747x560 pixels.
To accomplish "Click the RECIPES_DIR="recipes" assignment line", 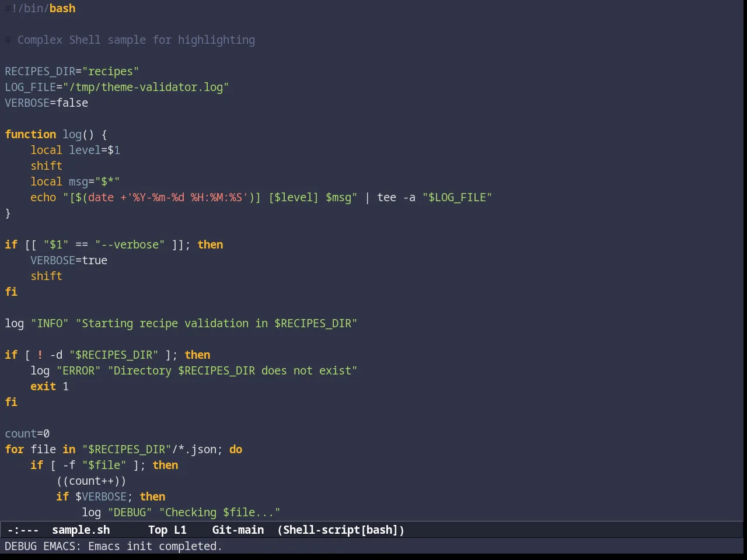I will tap(72, 71).
